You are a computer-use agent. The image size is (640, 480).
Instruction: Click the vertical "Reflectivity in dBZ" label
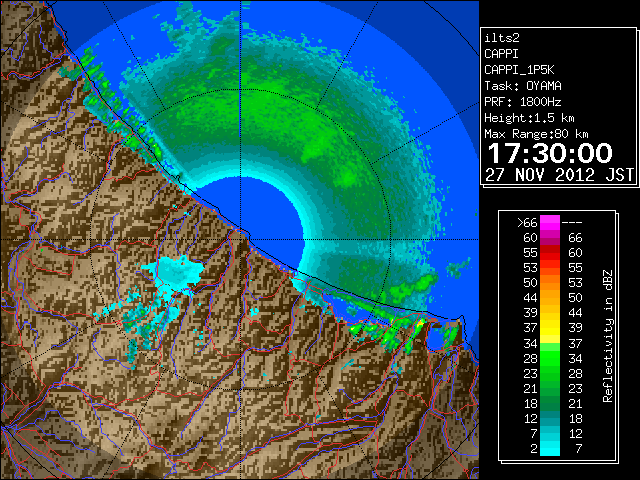[608, 336]
